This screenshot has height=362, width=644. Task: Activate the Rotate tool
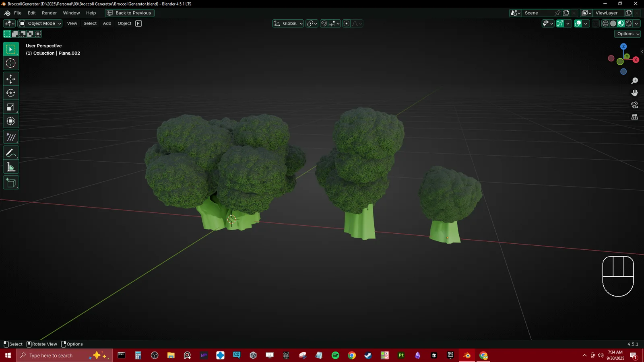point(11,93)
